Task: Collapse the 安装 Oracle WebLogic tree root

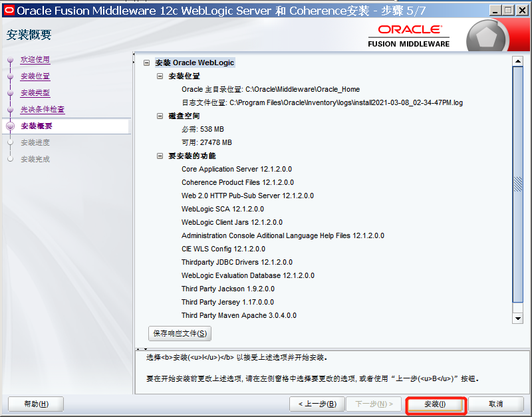Action: 146,63
